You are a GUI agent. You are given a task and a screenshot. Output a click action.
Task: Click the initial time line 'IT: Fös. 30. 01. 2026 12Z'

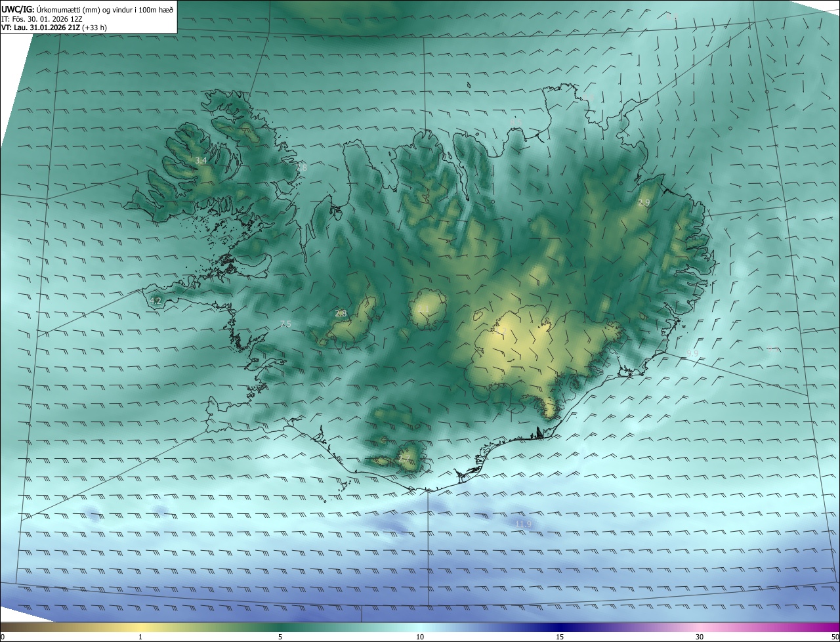click(41, 19)
